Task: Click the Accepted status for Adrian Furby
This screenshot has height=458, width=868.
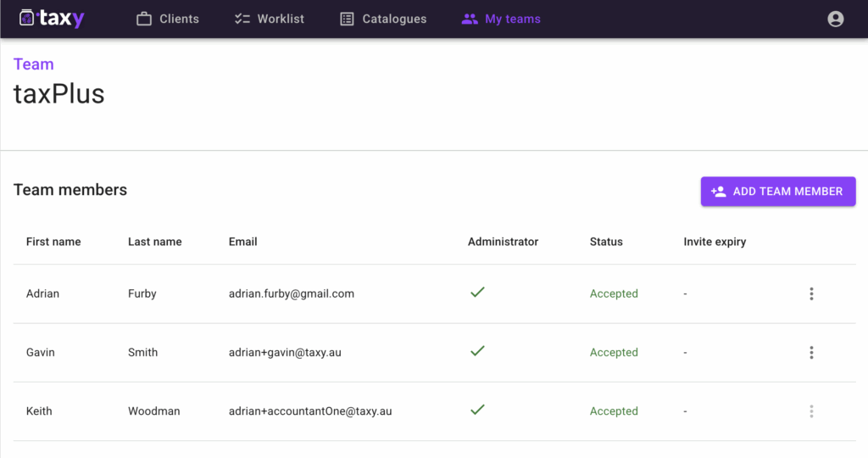Action: point(614,293)
